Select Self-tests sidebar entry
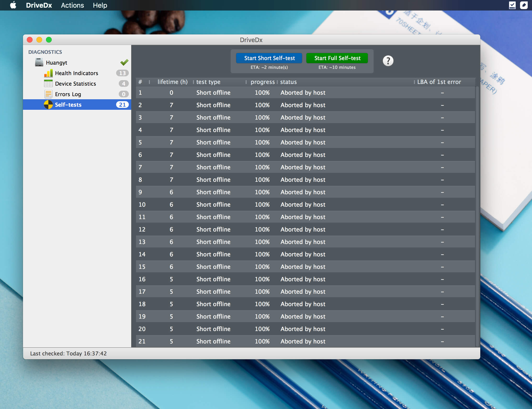This screenshot has width=532, height=409. click(x=77, y=104)
